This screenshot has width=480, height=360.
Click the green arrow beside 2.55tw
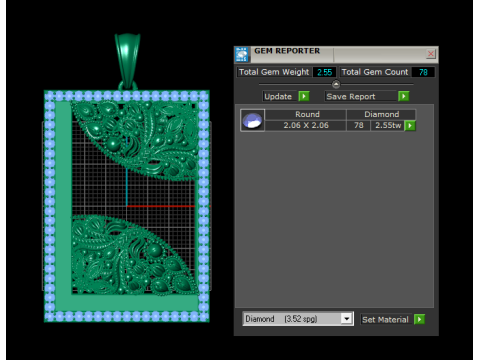(x=410, y=126)
